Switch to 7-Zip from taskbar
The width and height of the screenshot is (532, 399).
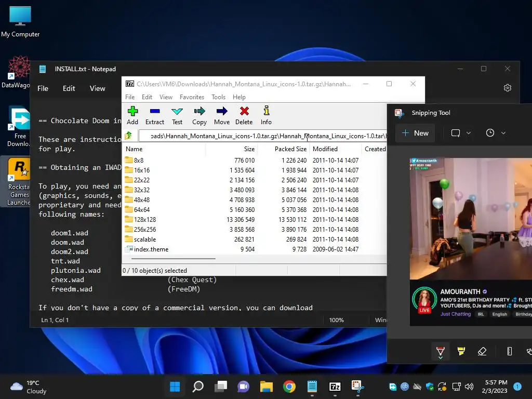point(335,387)
